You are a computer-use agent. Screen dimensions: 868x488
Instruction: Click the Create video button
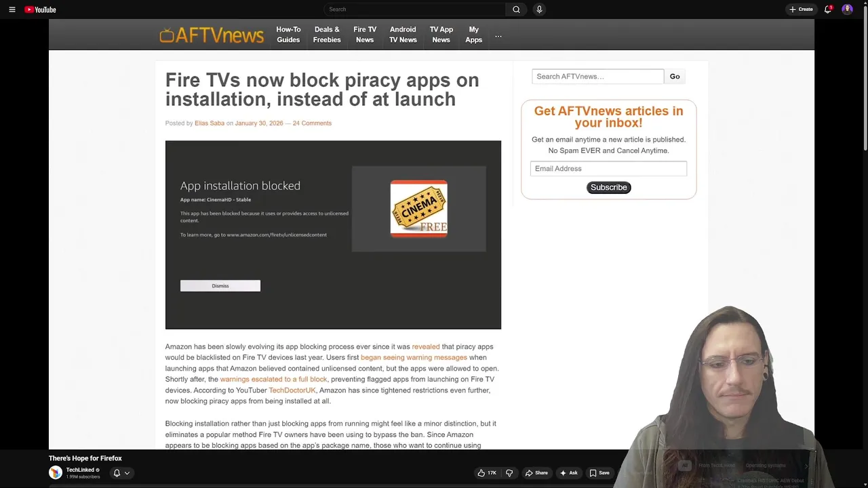coord(801,9)
